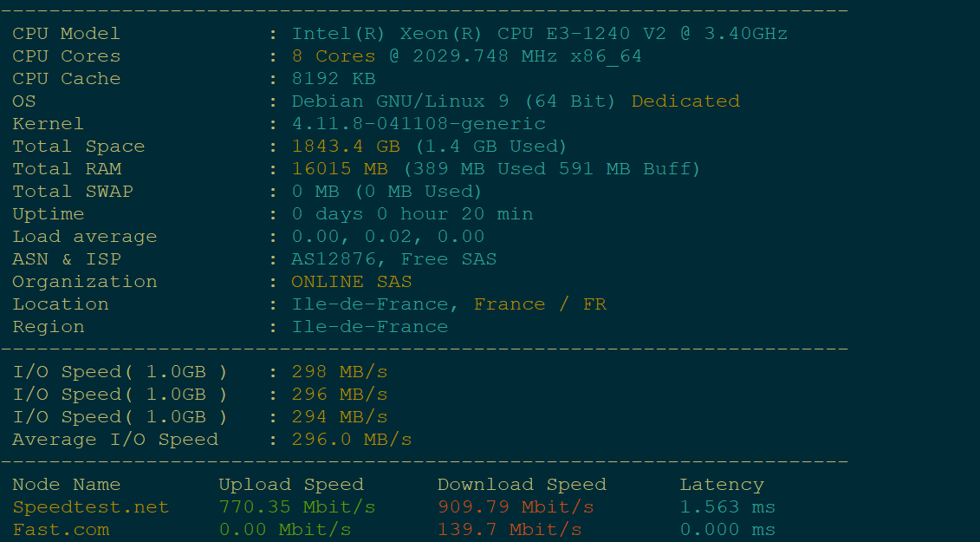Click the CPU Model value text
The width and height of the screenshot is (980, 542).
click(x=539, y=34)
